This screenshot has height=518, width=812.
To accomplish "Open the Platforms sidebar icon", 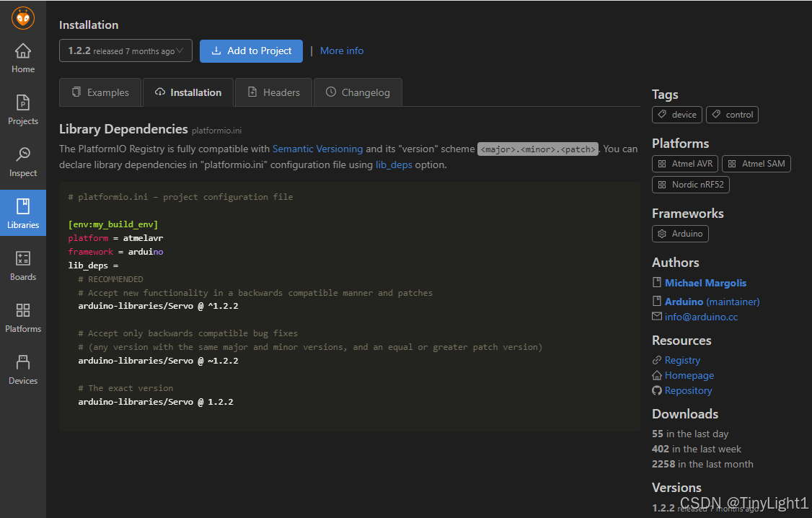I will [x=23, y=317].
